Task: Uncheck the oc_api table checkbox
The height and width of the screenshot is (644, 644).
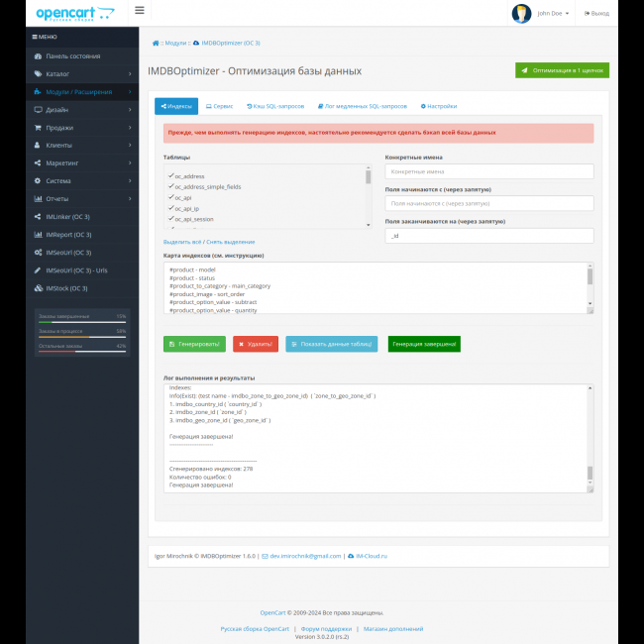Action: point(171,197)
